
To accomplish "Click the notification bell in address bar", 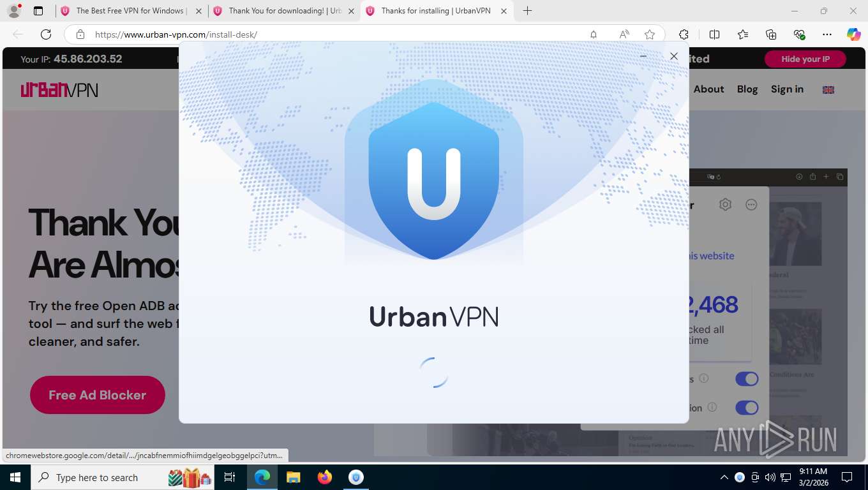I will click(594, 34).
